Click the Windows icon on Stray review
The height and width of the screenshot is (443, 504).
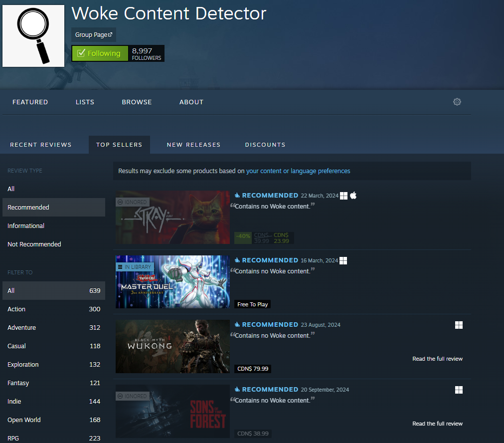point(343,196)
